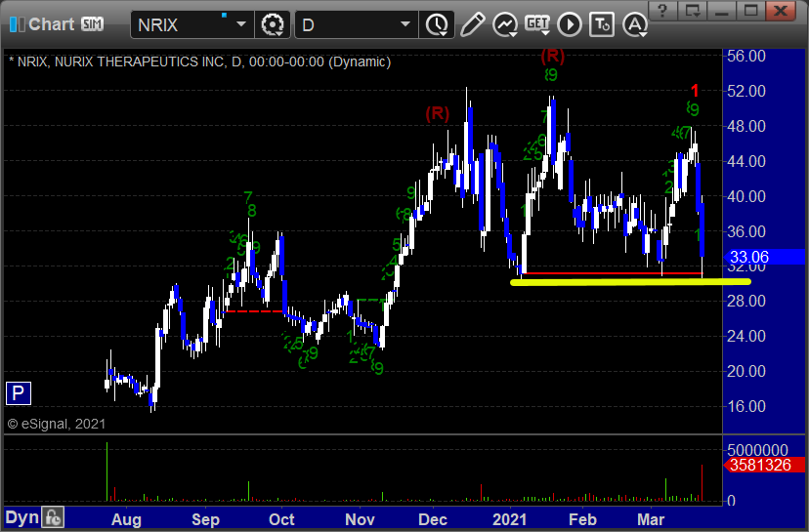809x532 pixels.
Task: Click the red (R) marker near December
Action: click(438, 113)
